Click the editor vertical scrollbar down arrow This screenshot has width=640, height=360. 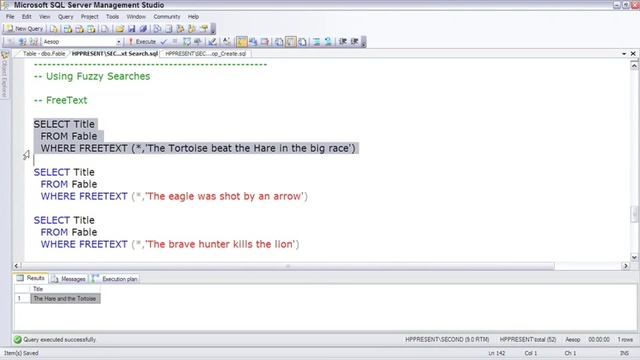pyautogui.click(x=634, y=257)
